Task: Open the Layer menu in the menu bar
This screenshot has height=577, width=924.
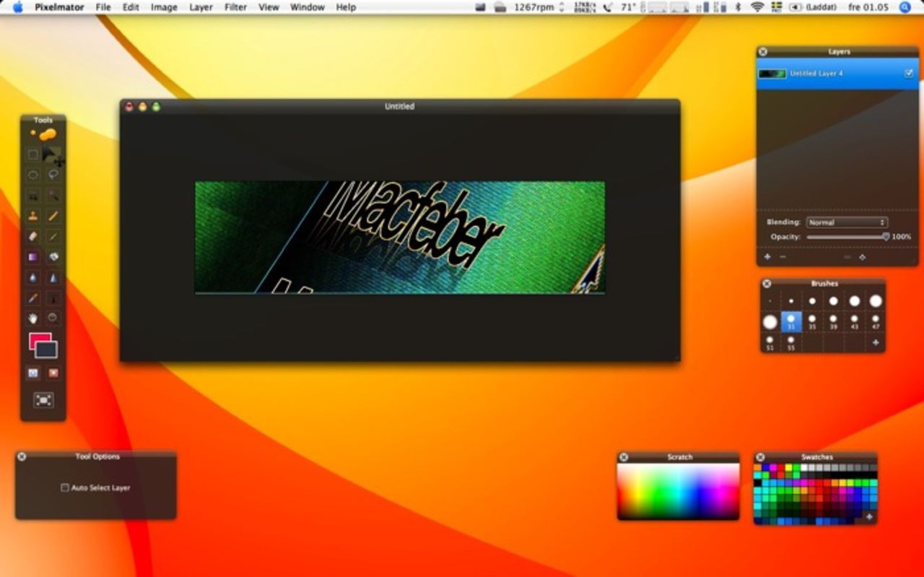Action: click(x=201, y=7)
